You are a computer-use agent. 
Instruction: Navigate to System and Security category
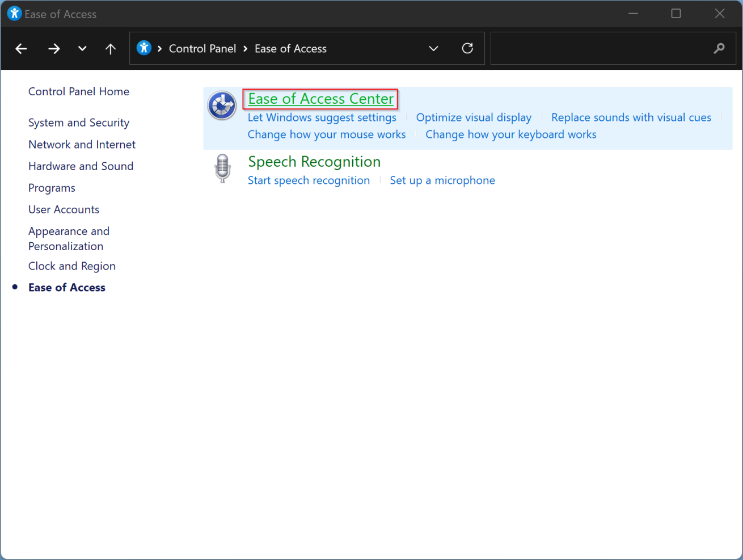click(79, 123)
